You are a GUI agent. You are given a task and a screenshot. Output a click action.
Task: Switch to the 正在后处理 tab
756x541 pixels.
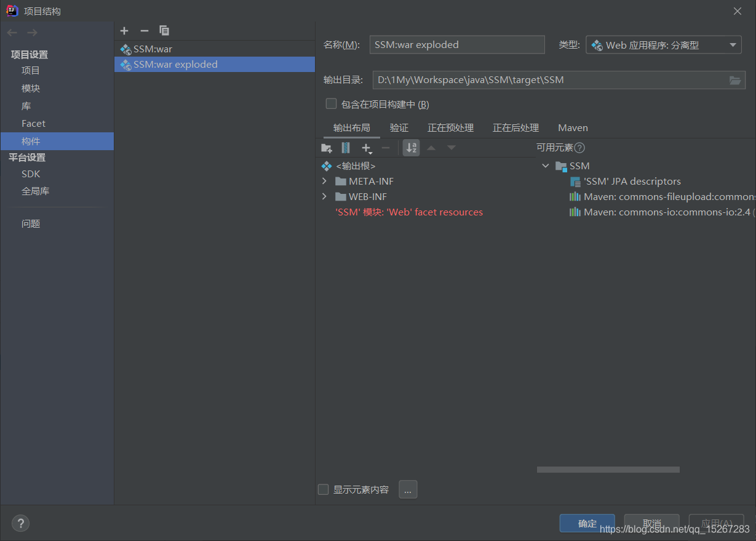pos(516,128)
